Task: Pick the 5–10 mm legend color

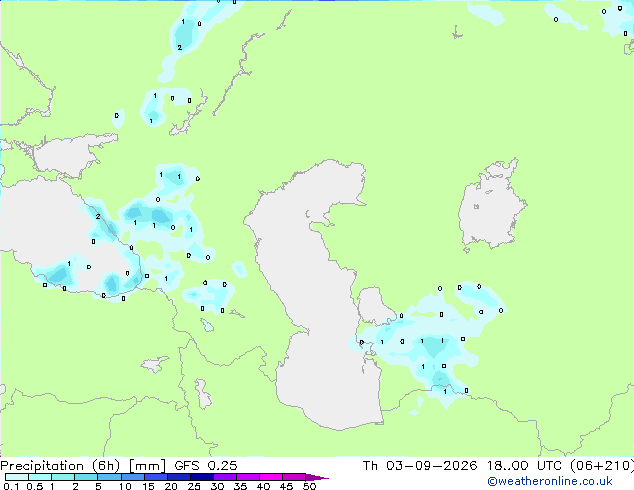Action: click(109, 477)
